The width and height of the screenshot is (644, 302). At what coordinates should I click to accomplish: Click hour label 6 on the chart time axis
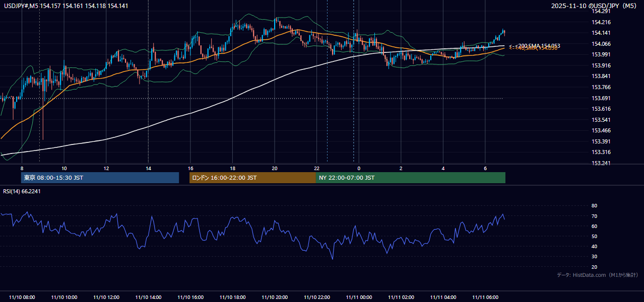coord(485,168)
